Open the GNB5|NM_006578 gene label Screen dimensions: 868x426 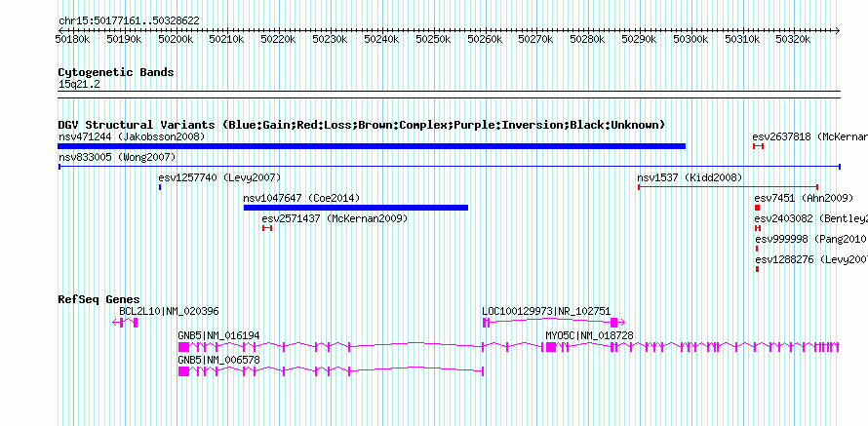pos(218,360)
